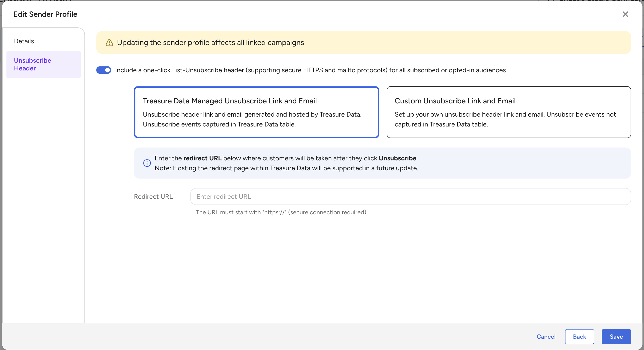The height and width of the screenshot is (350, 644).
Task: Click the one-click List-Unsubscribe header description text
Action: 310,70
